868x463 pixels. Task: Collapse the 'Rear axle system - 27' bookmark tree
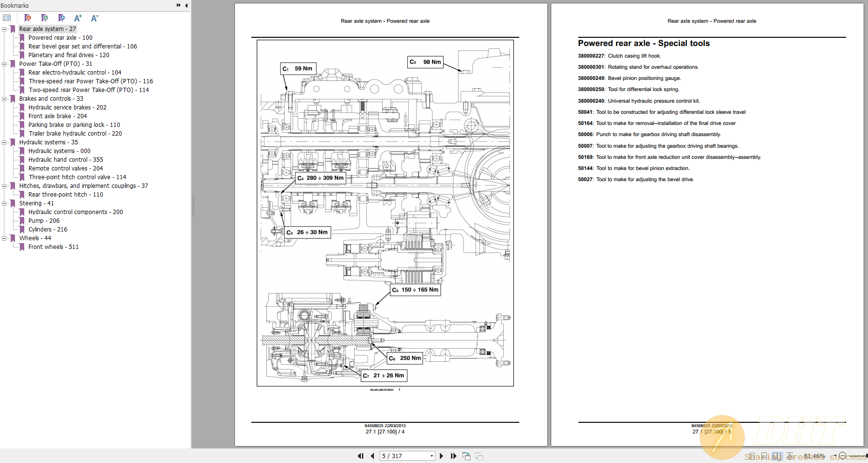pos(3,29)
